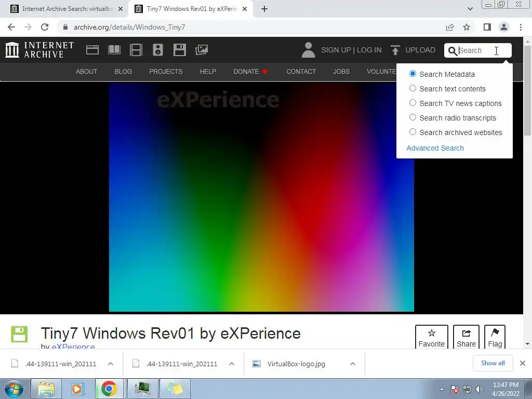This screenshot has height=399, width=532.
Task: Click Show all downloads button
Action: (493, 363)
